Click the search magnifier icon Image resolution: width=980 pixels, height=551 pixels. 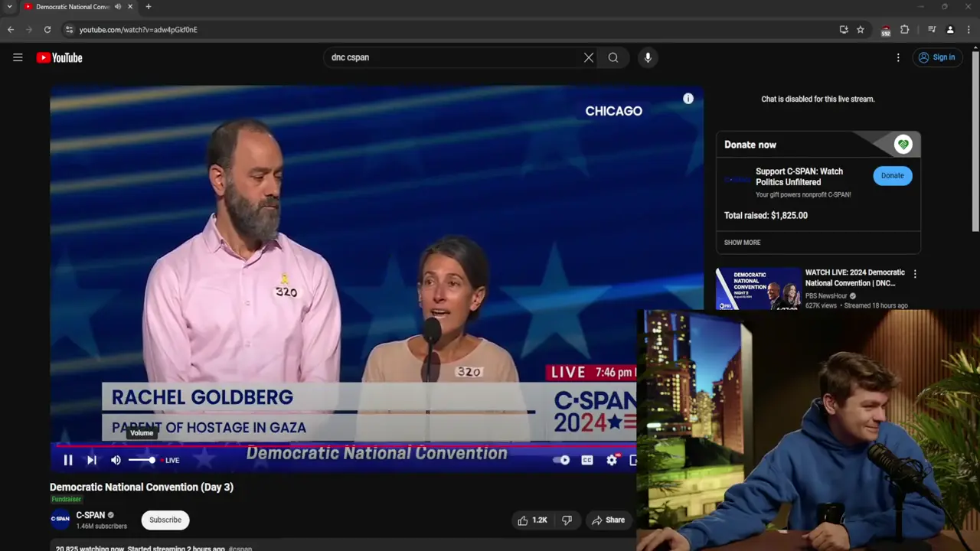point(612,57)
